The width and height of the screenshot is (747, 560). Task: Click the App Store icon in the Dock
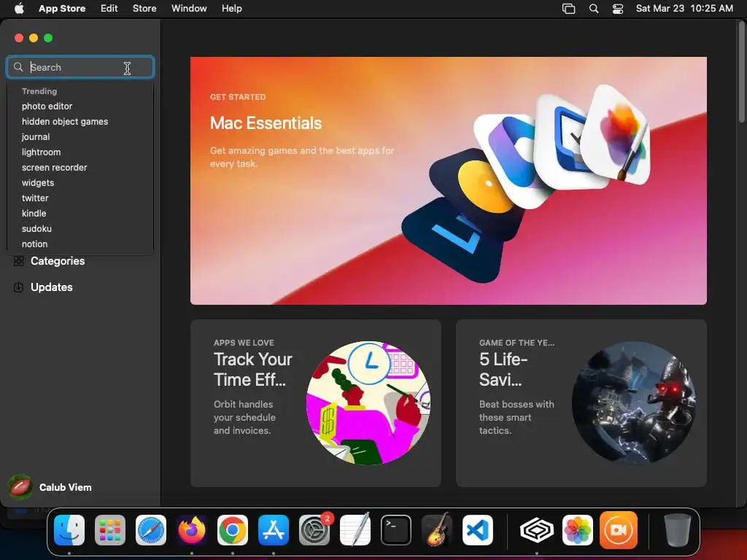tap(274, 530)
